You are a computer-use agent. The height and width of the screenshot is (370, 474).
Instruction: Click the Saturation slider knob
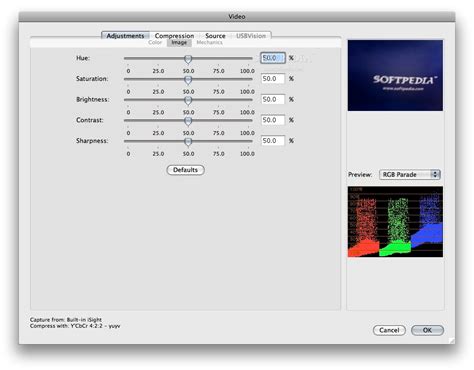(188, 80)
